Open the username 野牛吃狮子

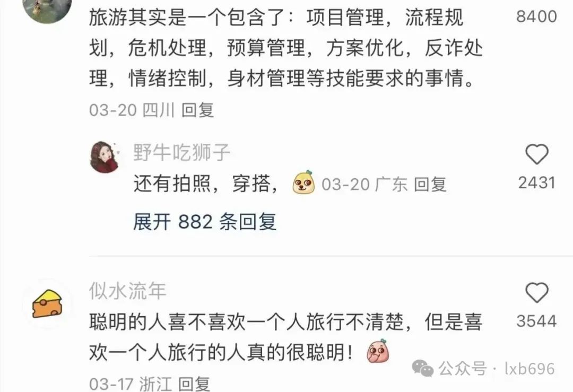pyautogui.click(x=181, y=152)
